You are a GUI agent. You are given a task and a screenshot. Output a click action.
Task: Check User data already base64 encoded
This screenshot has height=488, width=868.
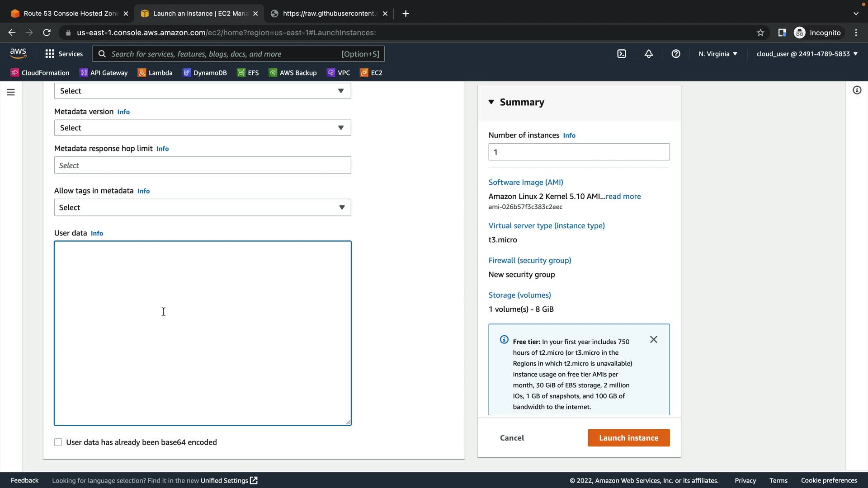[x=58, y=442]
